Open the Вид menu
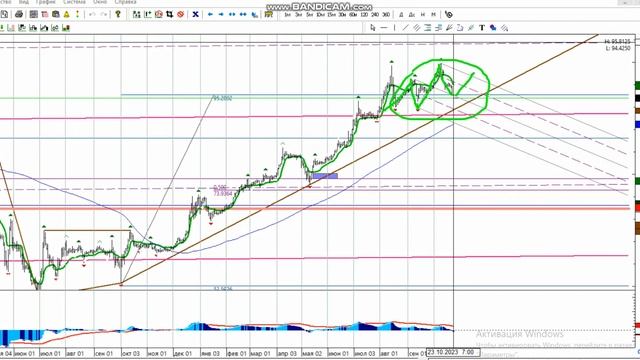Viewport: 640px width, 360px height. [x=24, y=2]
